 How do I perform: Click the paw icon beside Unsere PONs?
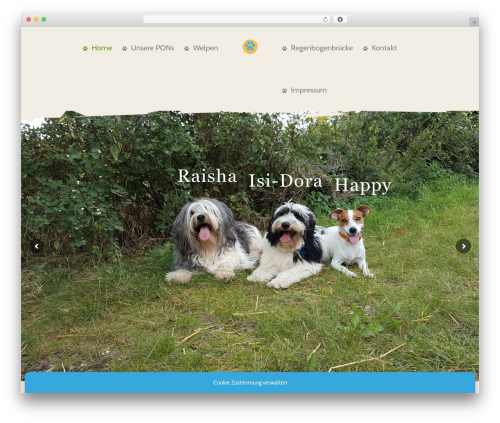pos(124,48)
